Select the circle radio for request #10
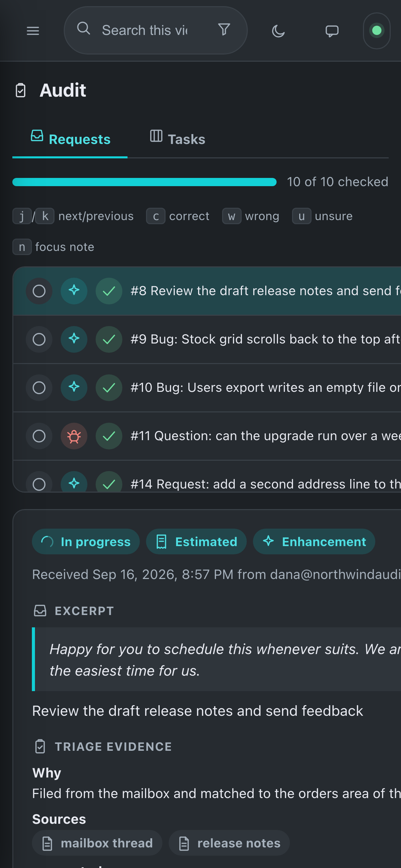The height and width of the screenshot is (868, 401). (x=39, y=387)
